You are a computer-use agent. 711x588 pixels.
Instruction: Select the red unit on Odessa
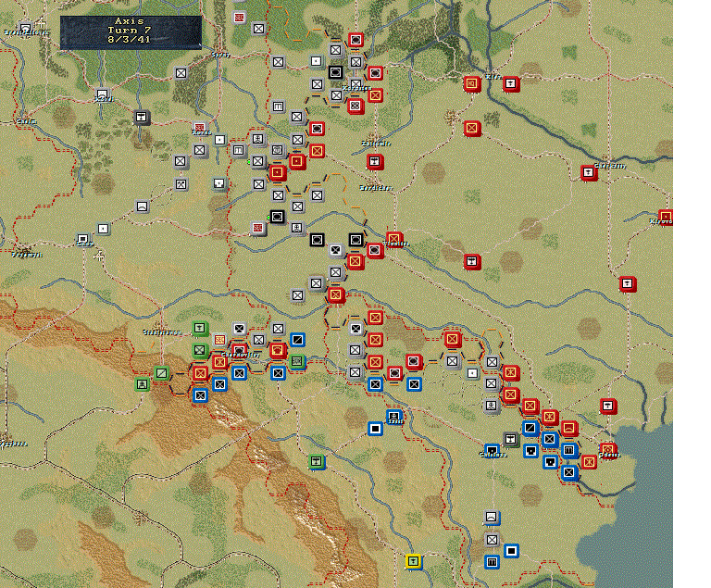[x=607, y=451]
